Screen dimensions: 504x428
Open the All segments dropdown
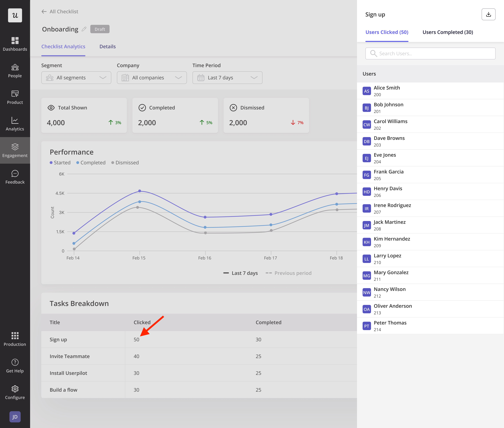tap(76, 78)
